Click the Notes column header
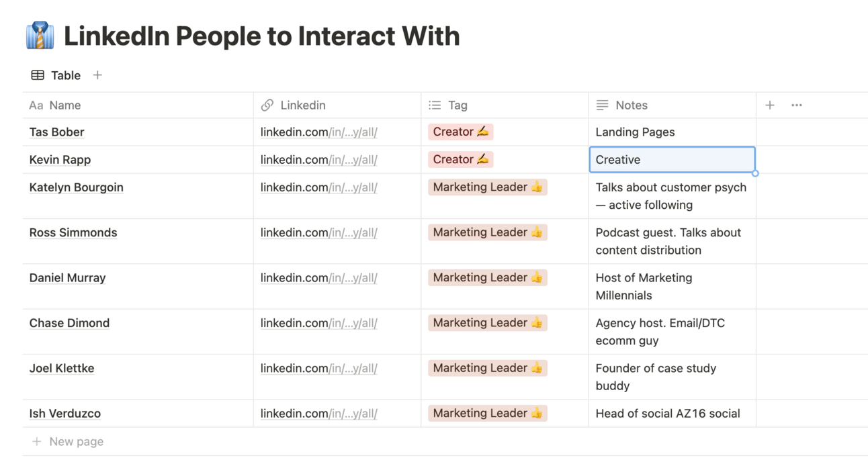This screenshot has width=868, height=464. (x=631, y=105)
